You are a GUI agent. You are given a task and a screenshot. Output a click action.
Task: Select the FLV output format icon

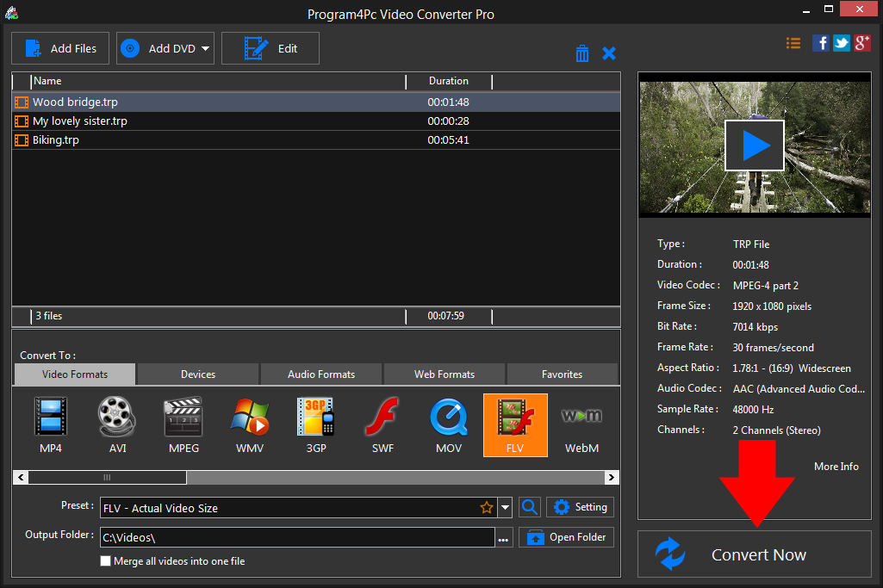pyautogui.click(x=515, y=424)
